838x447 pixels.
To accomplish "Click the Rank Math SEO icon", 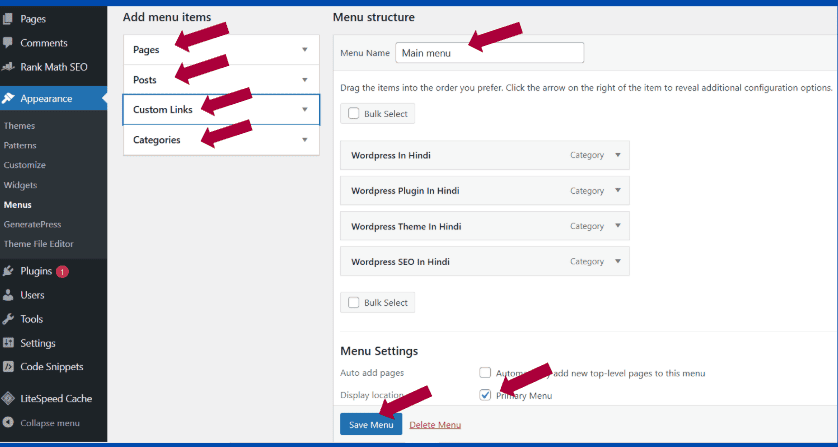I will point(8,67).
